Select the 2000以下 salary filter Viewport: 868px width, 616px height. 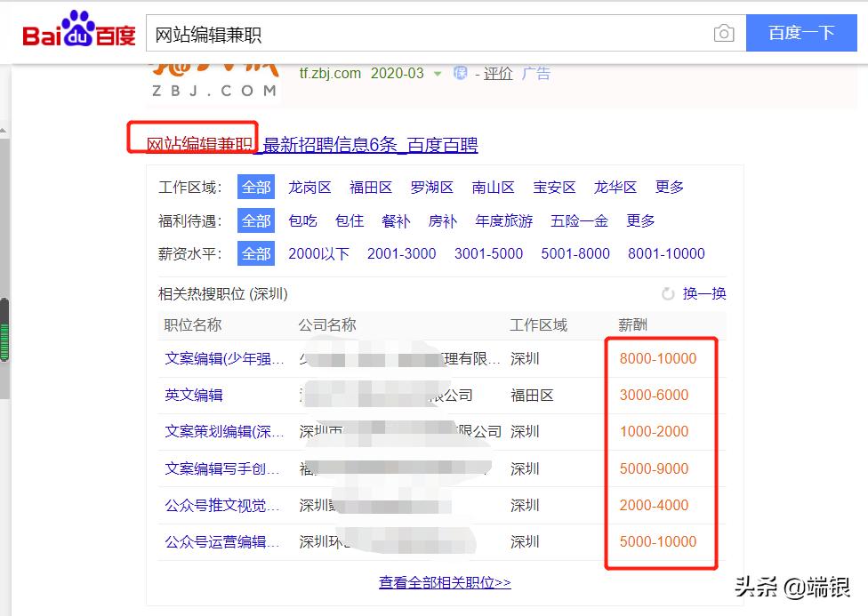coord(318,253)
